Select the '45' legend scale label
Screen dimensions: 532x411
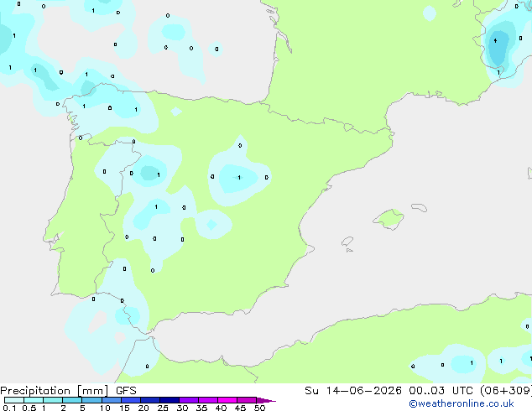(240, 408)
